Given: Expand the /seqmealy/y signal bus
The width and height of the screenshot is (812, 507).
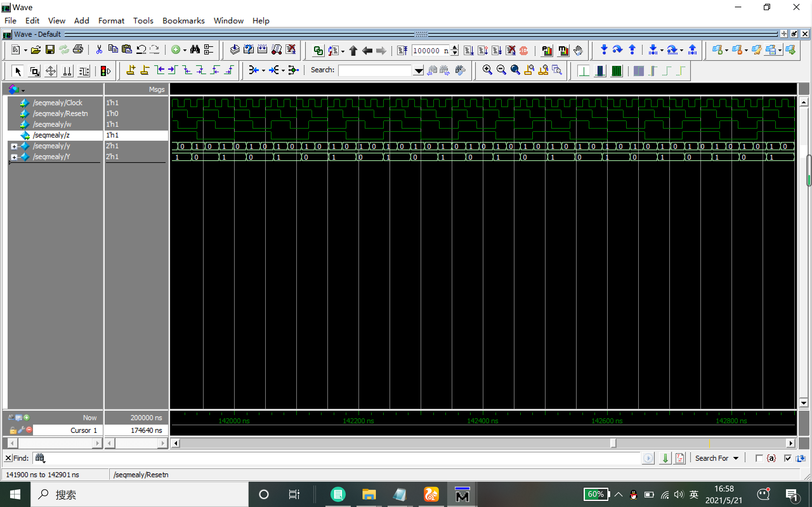Looking at the screenshot, I should [14, 146].
